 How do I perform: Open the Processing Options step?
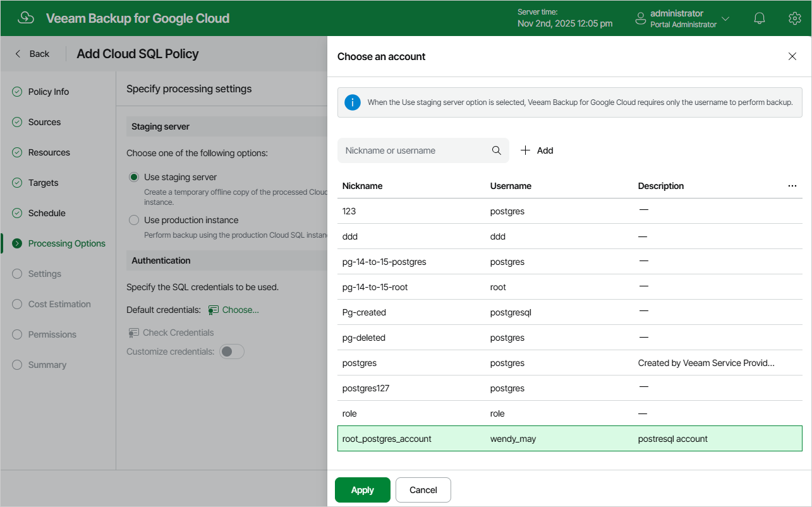click(67, 243)
